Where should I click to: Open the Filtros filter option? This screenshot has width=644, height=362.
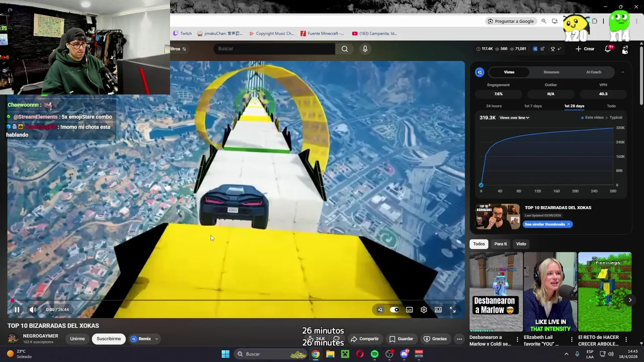point(178,49)
